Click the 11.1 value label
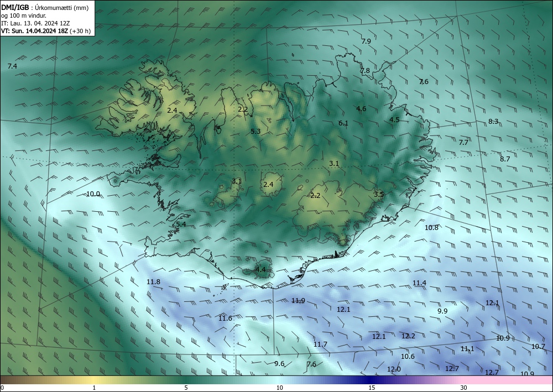553x392 pixels. pos(467,349)
